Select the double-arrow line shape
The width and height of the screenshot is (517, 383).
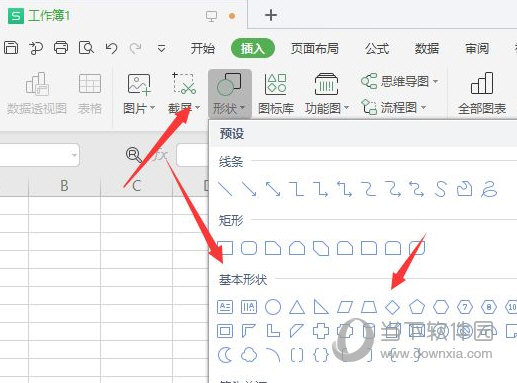click(273, 189)
